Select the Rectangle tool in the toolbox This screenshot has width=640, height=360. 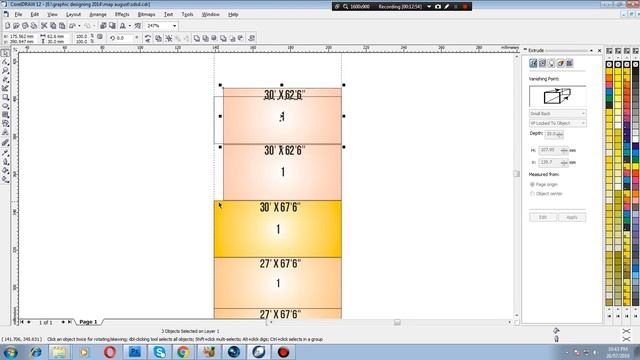(x=5, y=97)
